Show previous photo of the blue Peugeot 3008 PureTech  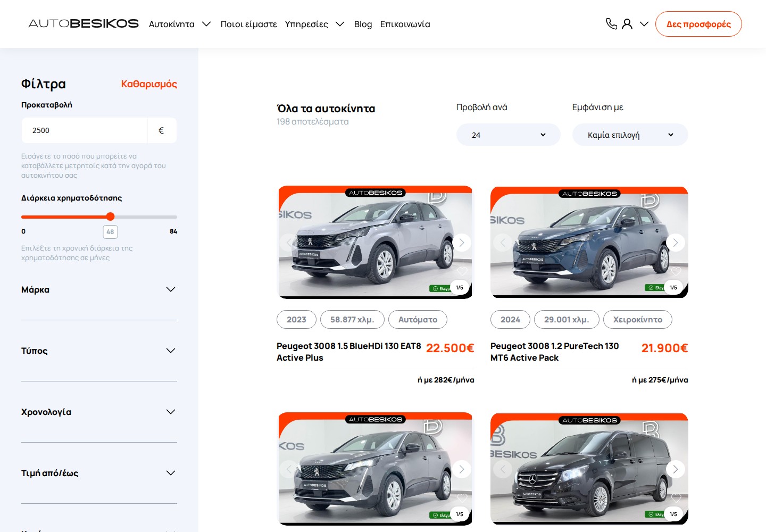click(503, 243)
